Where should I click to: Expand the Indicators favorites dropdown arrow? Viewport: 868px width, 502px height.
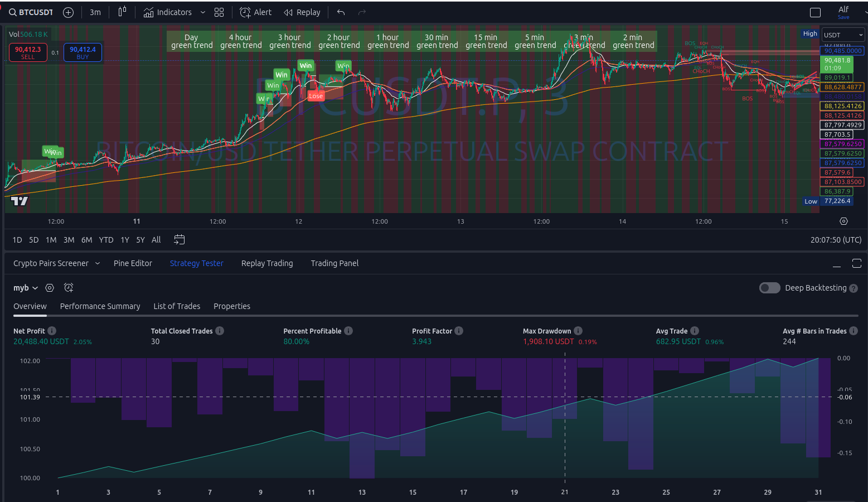(x=202, y=12)
